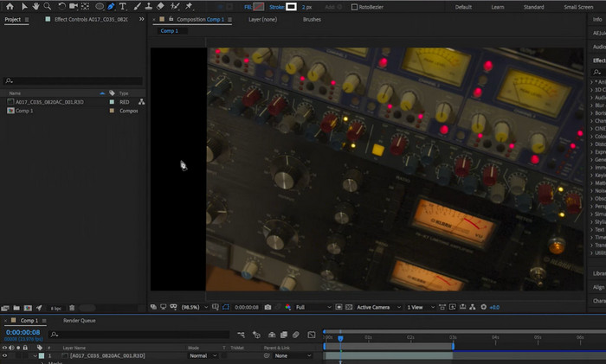Switch to the Default workspace
This screenshot has width=606, height=364.
(463, 7)
